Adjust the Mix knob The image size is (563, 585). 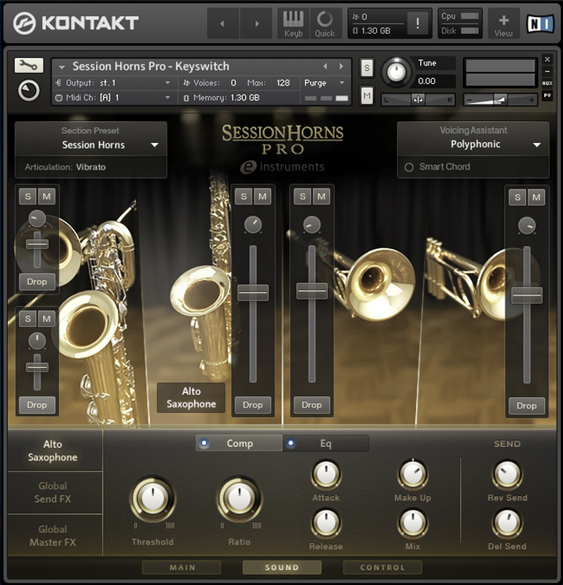click(413, 523)
